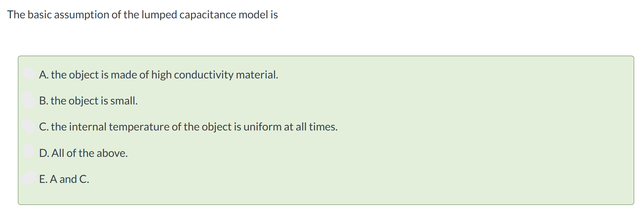Click empty area of green answer panel below option E
The height and width of the screenshot is (210, 644).
coord(326,195)
